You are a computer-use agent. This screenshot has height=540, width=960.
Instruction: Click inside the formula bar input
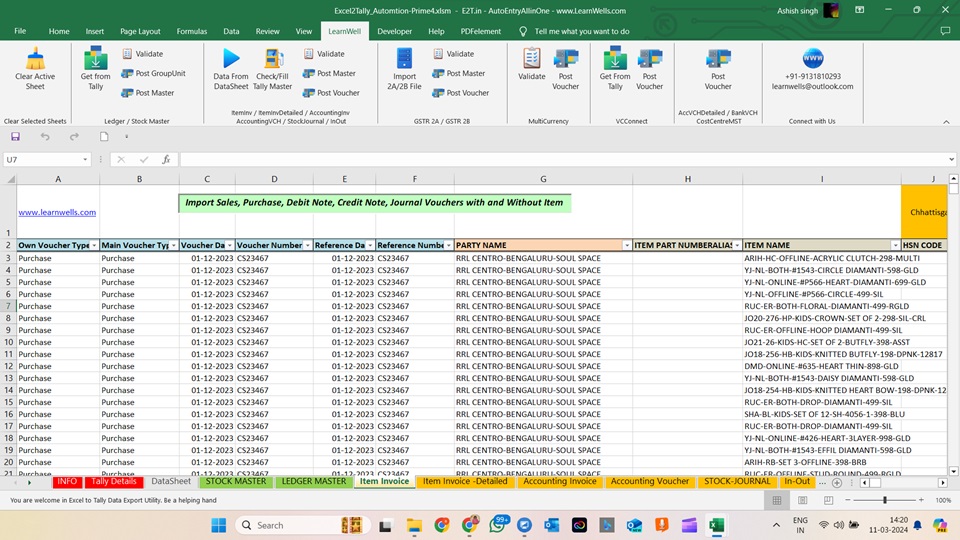point(560,159)
